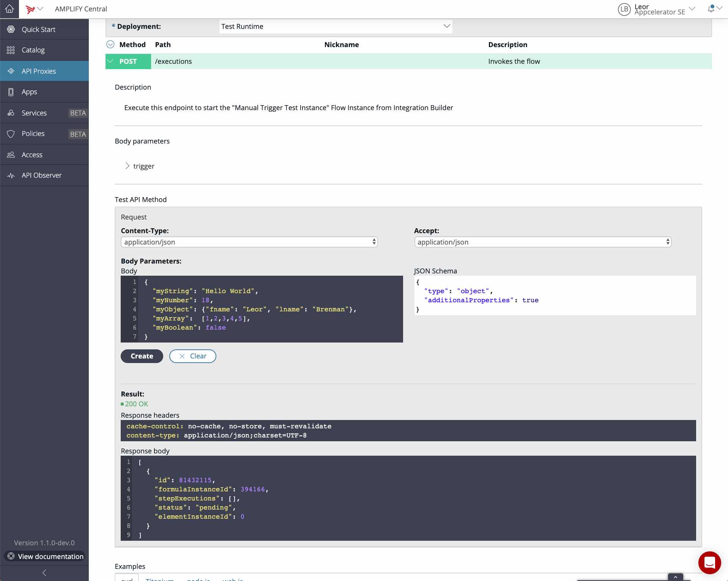Viewport: 728px width, 581px height.
Task: Open the notifications bell
Action: (711, 9)
